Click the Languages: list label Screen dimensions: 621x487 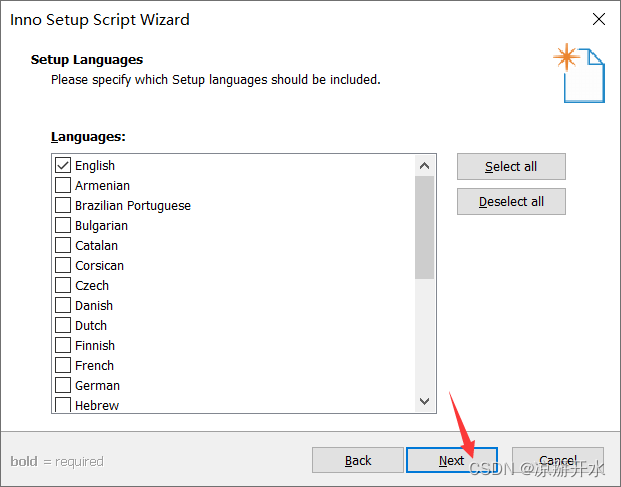88,137
